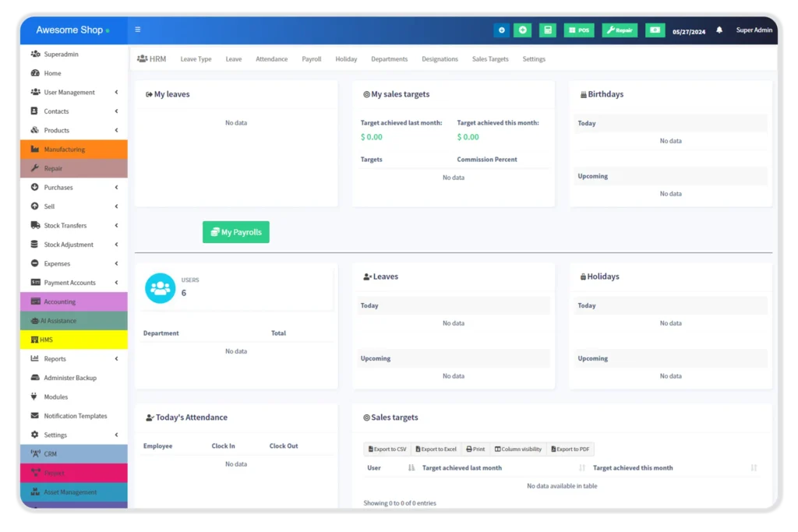Switch to the Attendance tab
This screenshot has width=798, height=532.
coord(271,59)
